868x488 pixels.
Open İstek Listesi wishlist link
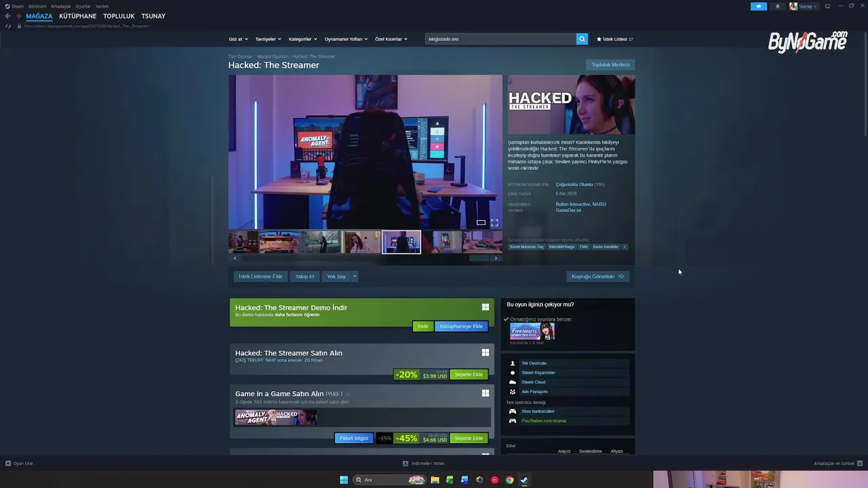click(614, 39)
